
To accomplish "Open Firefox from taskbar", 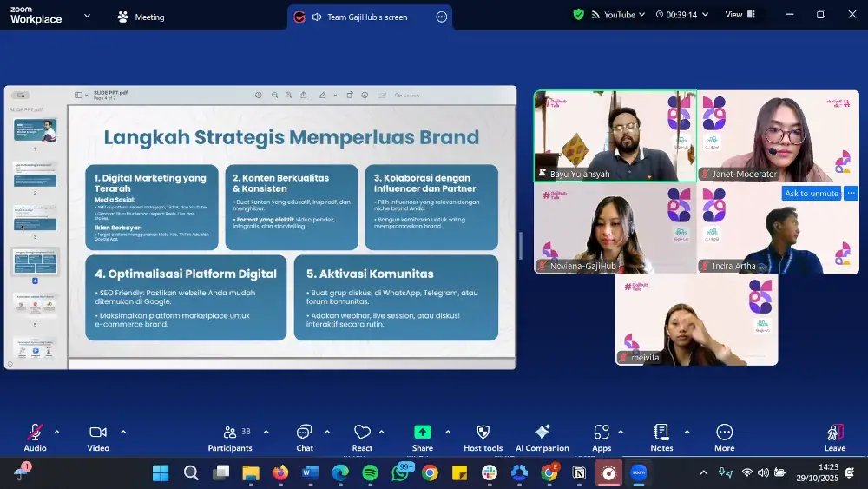I will [x=280, y=473].
